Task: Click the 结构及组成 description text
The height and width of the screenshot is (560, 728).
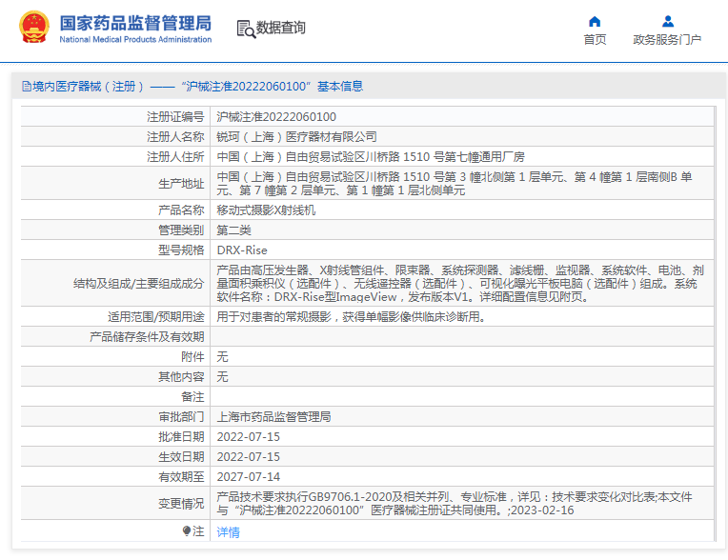Action: [460, 284]
